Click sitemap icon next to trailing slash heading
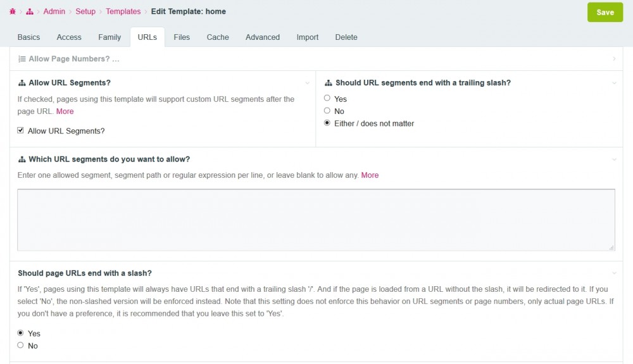The image size is (633, 364). pyautogui.click(x=329, y=83)
